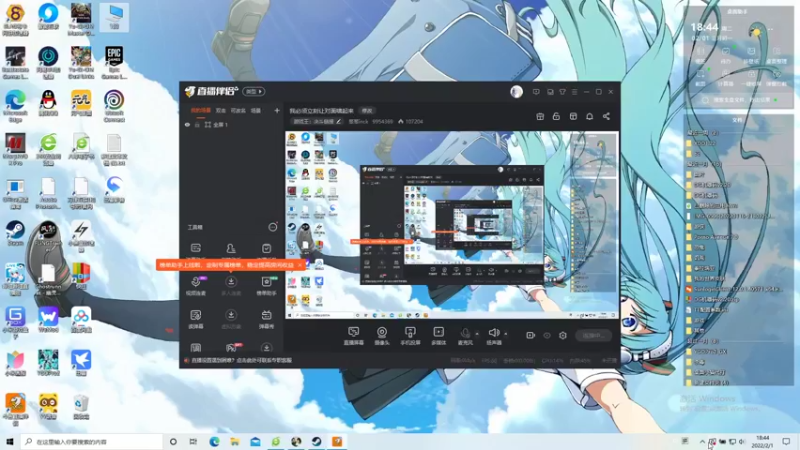800x450 pixels.
Task: Open the 弹幕秀 danmaku show tool
Action: click(266, 319)
